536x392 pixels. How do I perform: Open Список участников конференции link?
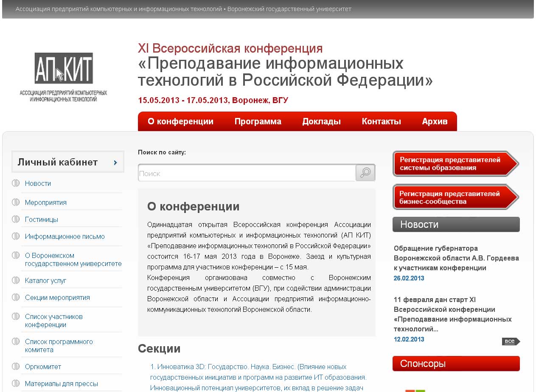pos(54,321)
